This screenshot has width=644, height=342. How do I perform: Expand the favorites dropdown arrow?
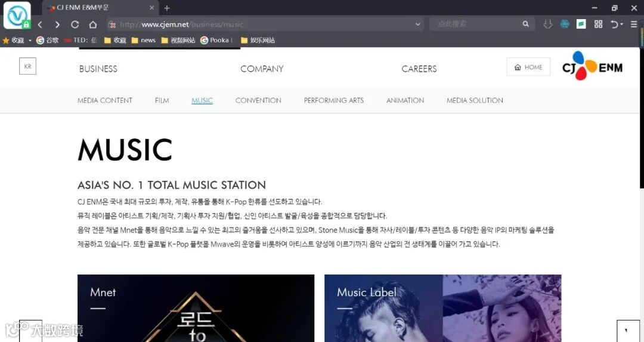[x=30, y=40]
